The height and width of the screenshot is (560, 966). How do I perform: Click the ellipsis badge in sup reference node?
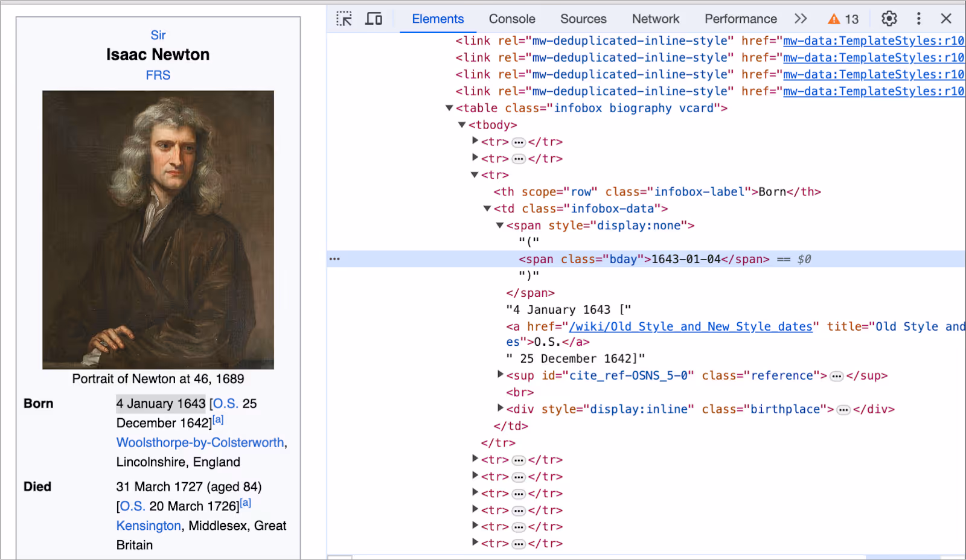pyautogui.click(x=837, y=377)
